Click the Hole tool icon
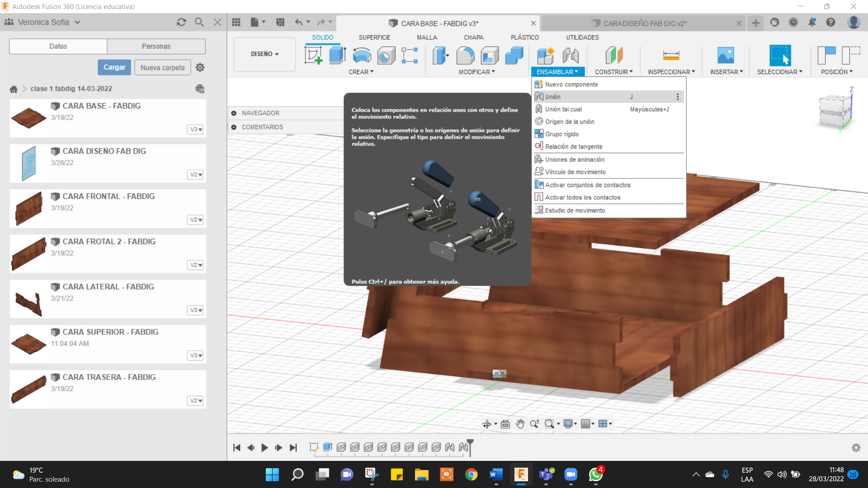868x488 pixels. [x=386, y=56]
